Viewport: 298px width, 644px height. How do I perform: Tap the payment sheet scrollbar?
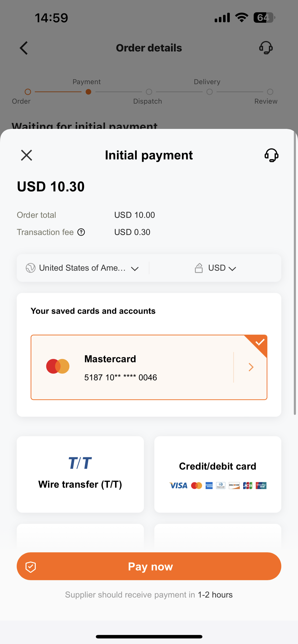click(x=295, y=275)
